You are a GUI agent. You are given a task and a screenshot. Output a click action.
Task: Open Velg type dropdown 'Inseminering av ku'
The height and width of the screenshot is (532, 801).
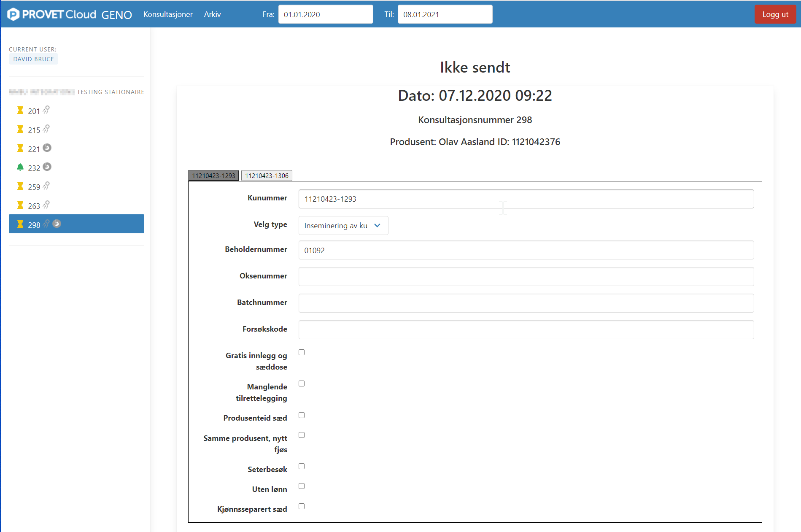[x=343, y=226]
